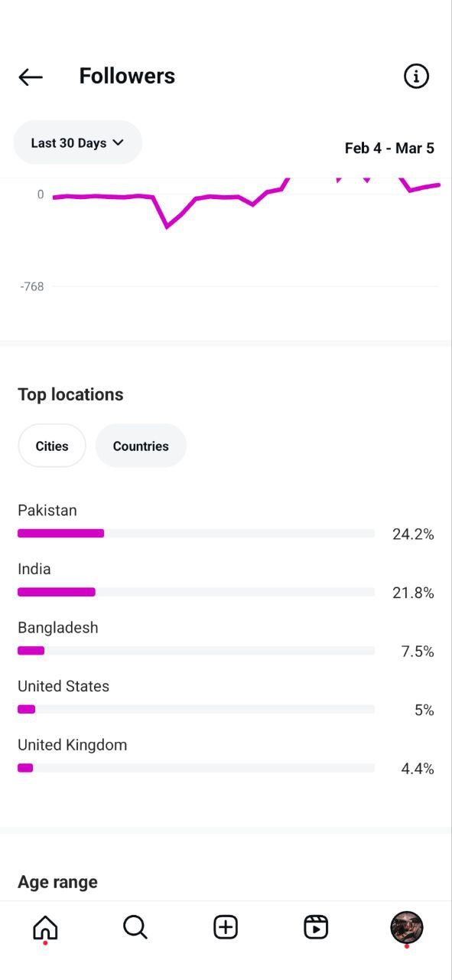The height and width of the screenshot is (980, 452).
Task: Go back using the arrow icon
Action: pyautogui.click(x=31, y=77)
